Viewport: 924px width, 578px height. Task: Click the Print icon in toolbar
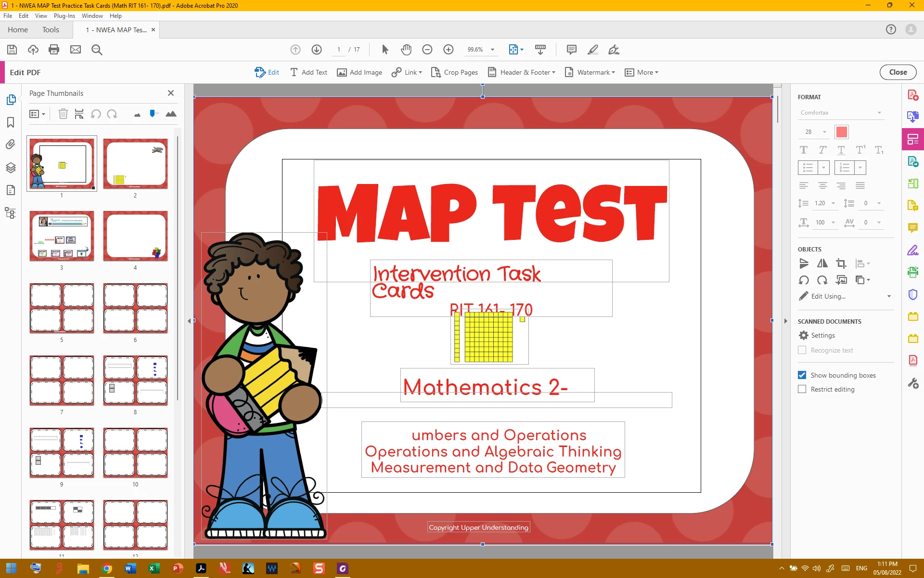(x=54, y=50)
